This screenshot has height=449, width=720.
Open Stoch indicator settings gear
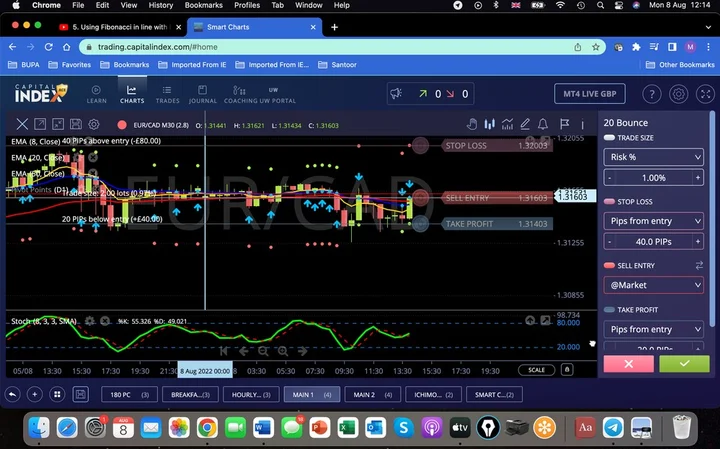[x=90, y=321]
